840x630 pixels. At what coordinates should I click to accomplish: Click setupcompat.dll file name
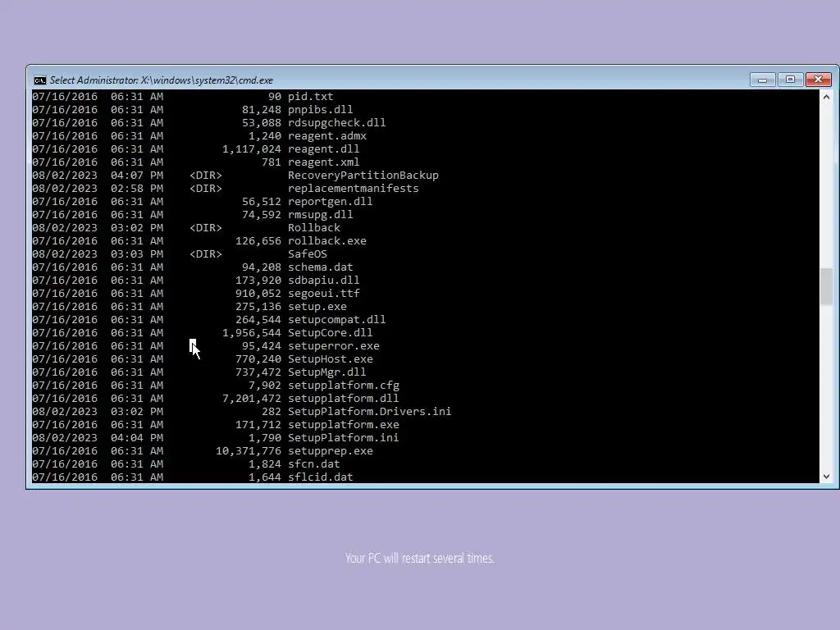click(337, 319)
